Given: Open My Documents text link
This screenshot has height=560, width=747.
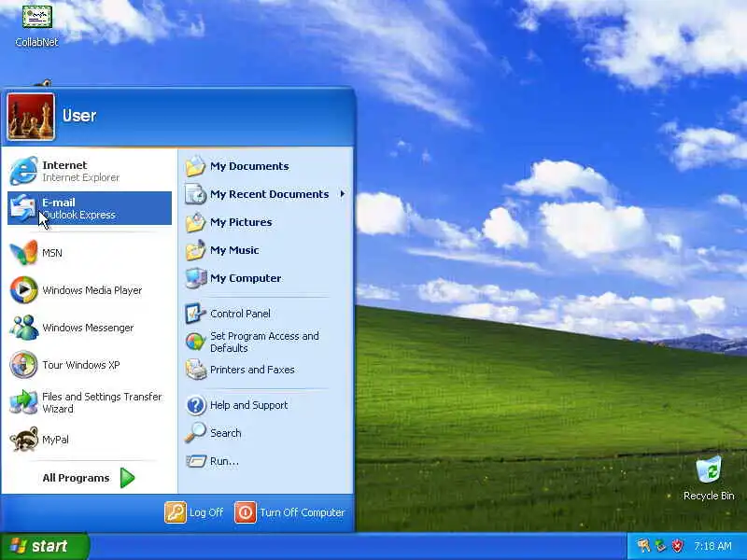Looking at the screenshot, I should pos(249,166).
